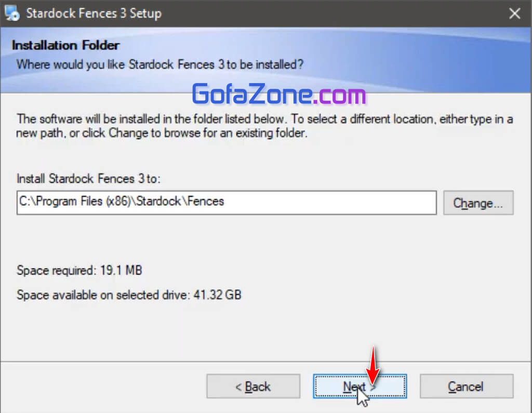The height and width of the screenshot is (413, 532).
Task: Click the 'Space available on selected drive' text
Action: pos(129,296)
